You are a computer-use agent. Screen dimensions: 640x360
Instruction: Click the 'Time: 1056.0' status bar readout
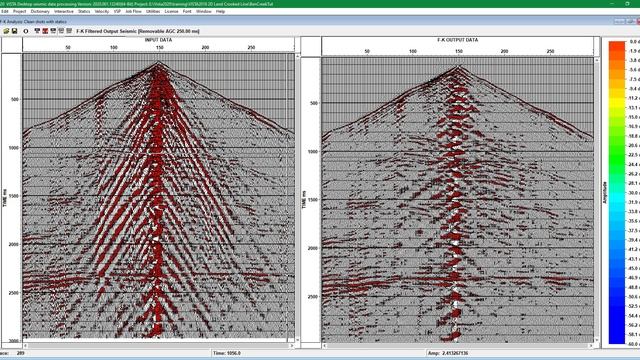[x=227, y=353]
